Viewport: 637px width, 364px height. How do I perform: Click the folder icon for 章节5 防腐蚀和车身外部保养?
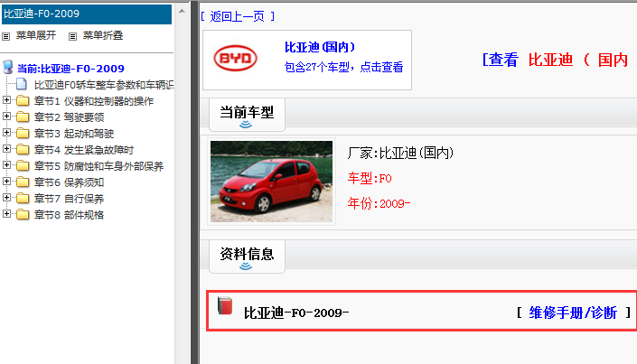coord(23,166)
